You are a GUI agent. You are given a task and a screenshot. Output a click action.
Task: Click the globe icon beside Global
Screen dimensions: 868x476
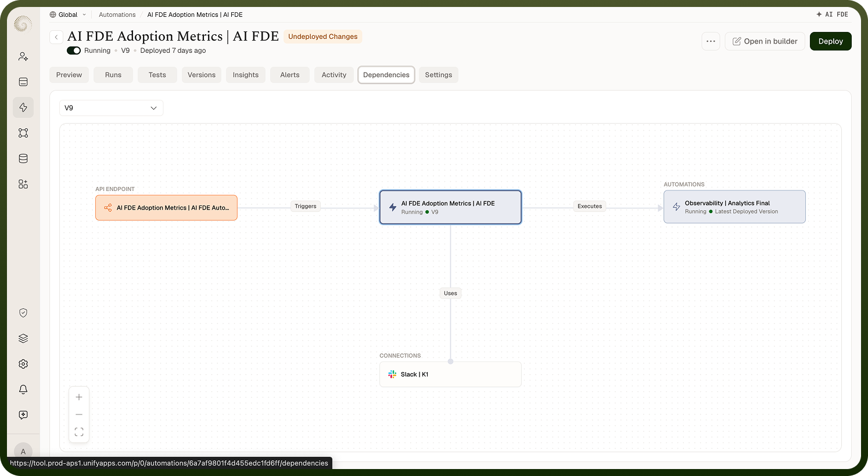[53, 15]
